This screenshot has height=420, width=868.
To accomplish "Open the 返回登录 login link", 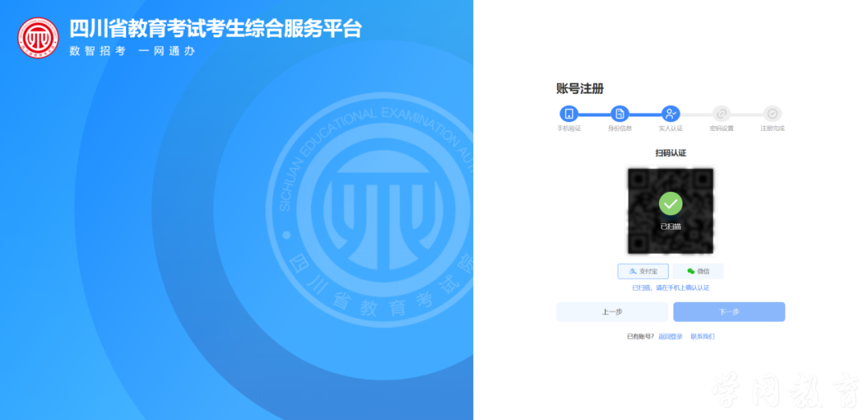I will (x=670, y=336).
